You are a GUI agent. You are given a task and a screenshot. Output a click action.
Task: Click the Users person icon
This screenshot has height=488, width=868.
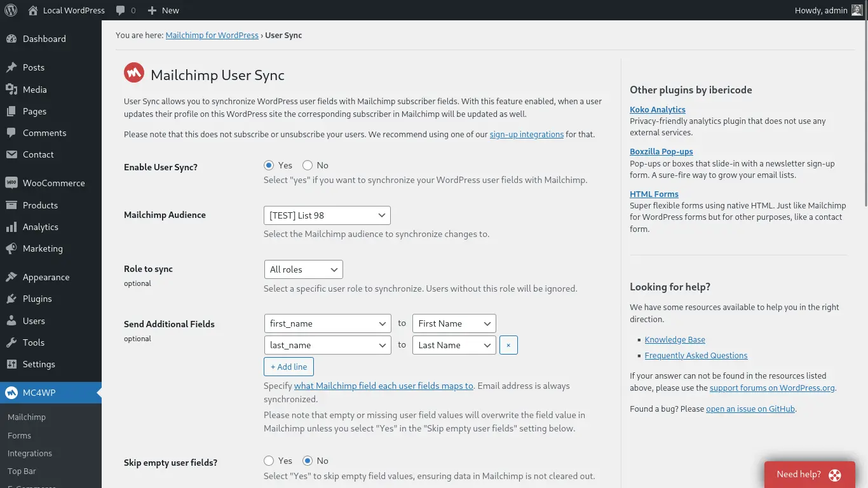pos(11,321)
